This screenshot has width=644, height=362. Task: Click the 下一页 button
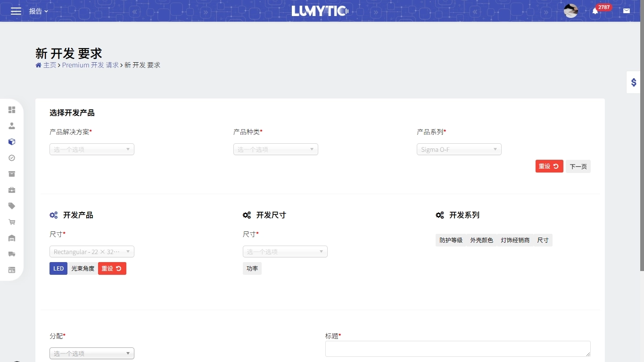click(578, 166)
